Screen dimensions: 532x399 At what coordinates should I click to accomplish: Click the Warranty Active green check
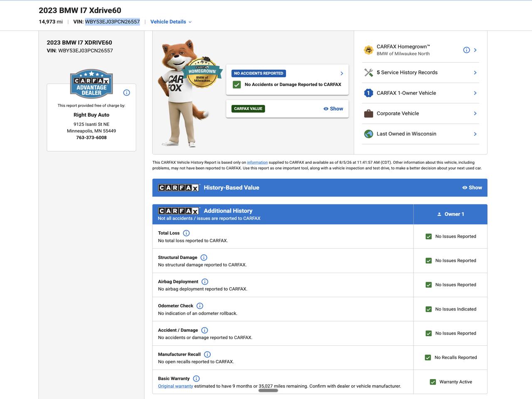click(433, 382)
